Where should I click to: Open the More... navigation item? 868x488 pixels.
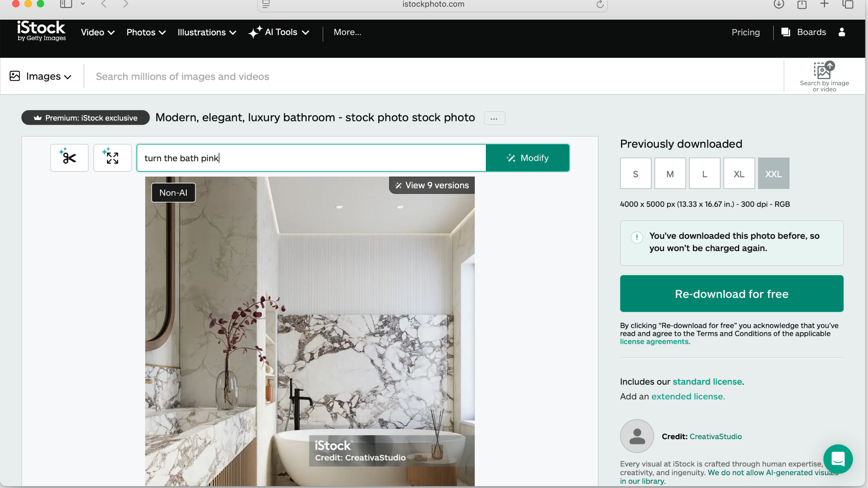(347, 32)
